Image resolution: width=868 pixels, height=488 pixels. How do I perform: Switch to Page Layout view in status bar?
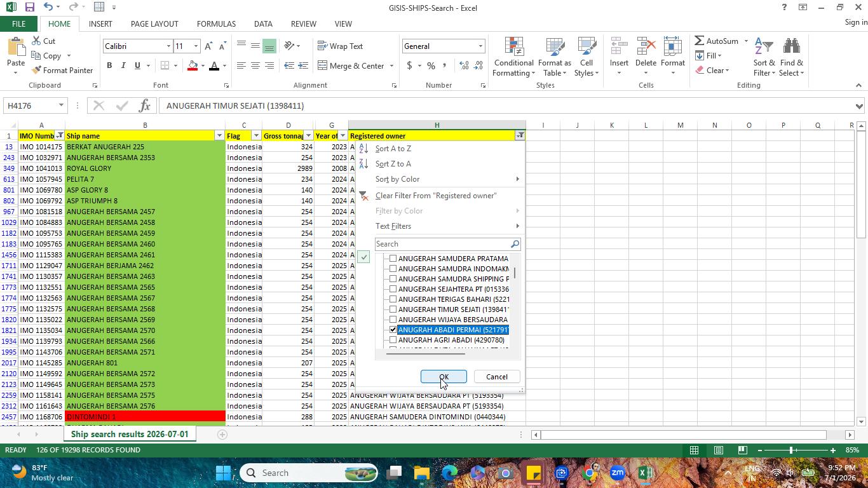[x=718, y=450]
